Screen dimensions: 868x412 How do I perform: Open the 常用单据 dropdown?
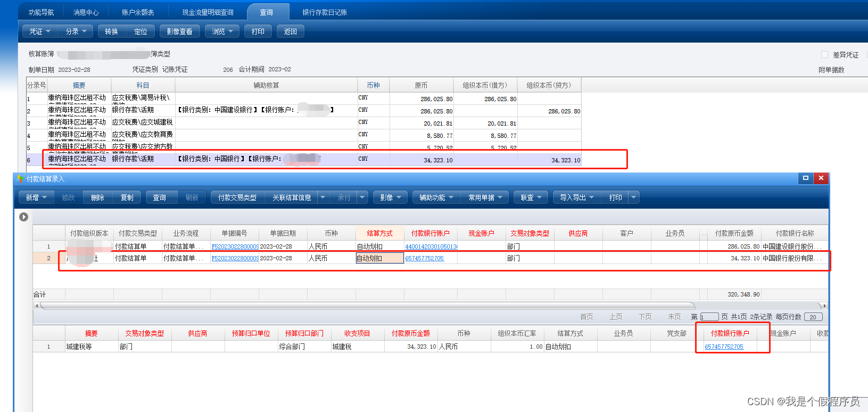click(x=485, y=197)
